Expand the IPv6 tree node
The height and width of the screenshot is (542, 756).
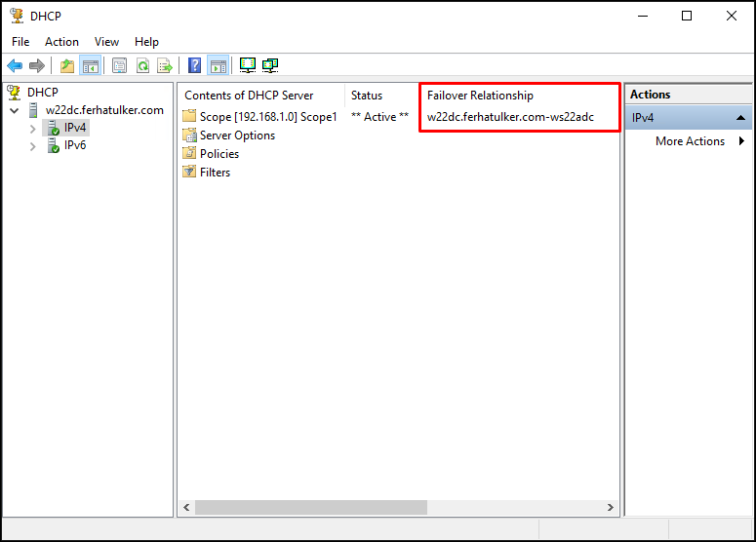click(33, 146)
